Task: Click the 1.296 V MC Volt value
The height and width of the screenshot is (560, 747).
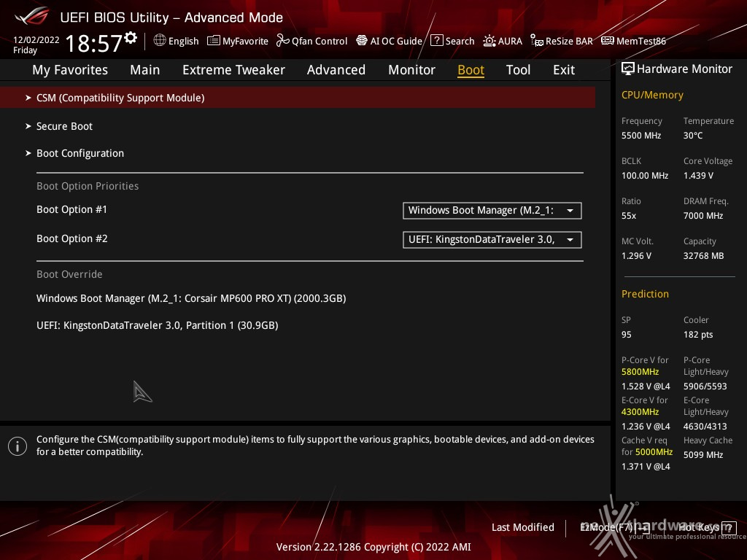Action: pyautogui.click(x=636, y=256)
